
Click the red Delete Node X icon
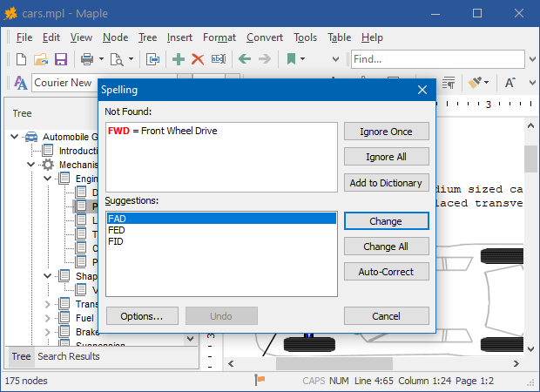click(x=198, y=59)
